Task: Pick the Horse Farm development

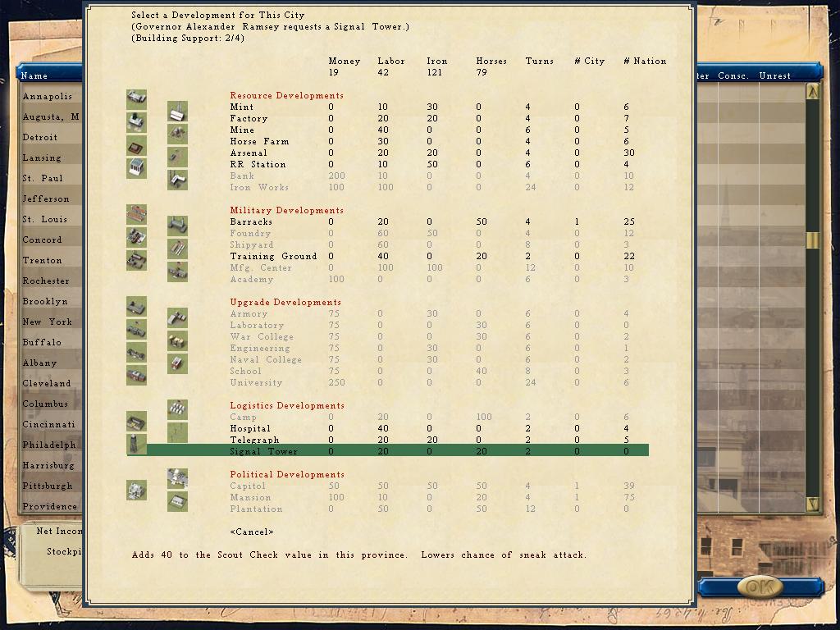Action: coord(387,141)
